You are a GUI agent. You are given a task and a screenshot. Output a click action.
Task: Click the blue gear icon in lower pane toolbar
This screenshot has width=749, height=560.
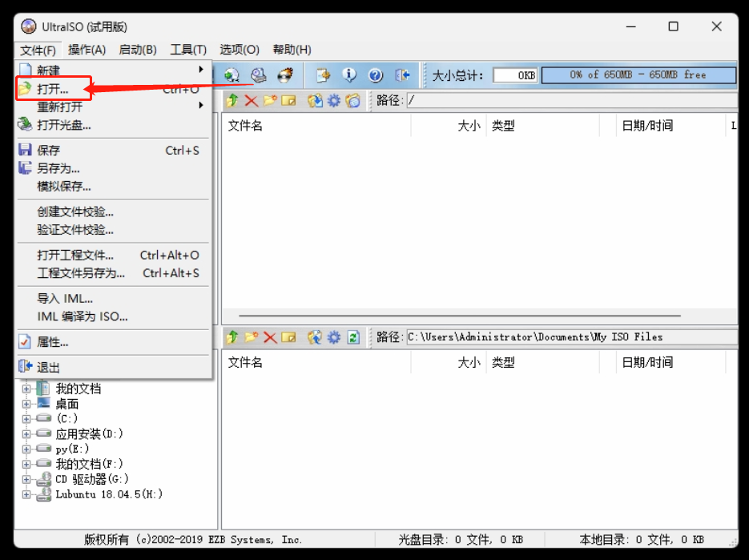coord(334,337)
